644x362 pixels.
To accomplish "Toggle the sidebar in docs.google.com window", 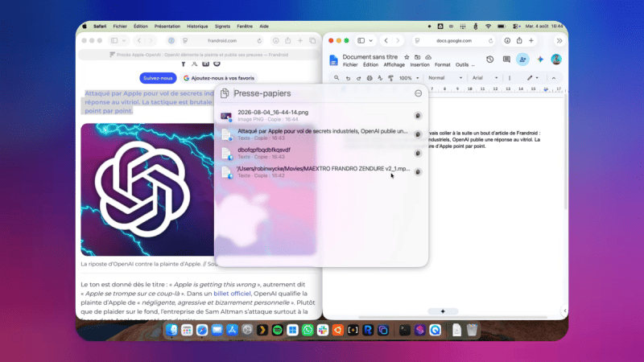I will point(361,41).
